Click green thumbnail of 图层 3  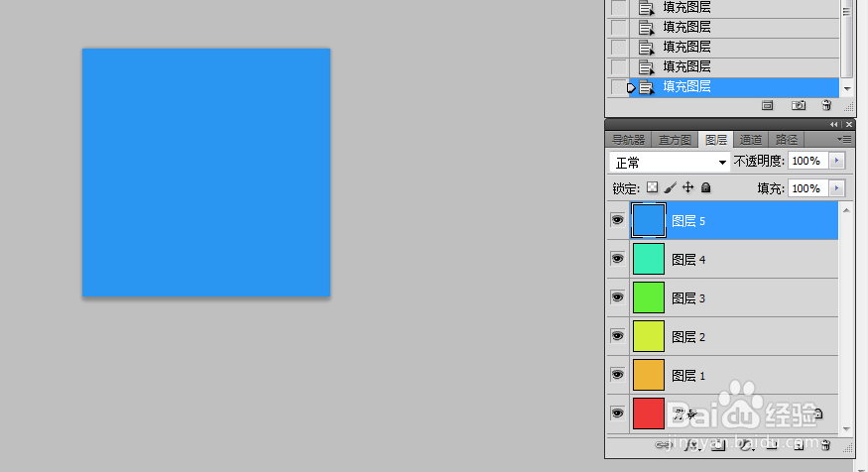(x=648, y=297)
